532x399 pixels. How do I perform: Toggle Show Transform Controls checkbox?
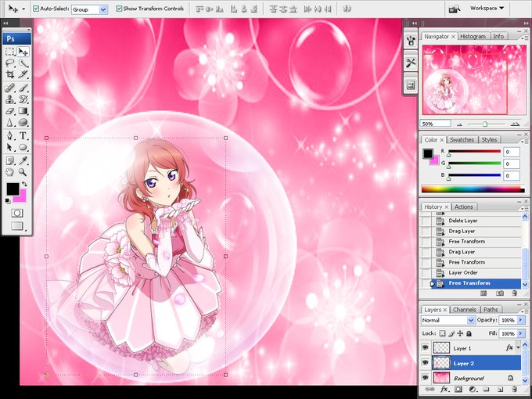119,9
